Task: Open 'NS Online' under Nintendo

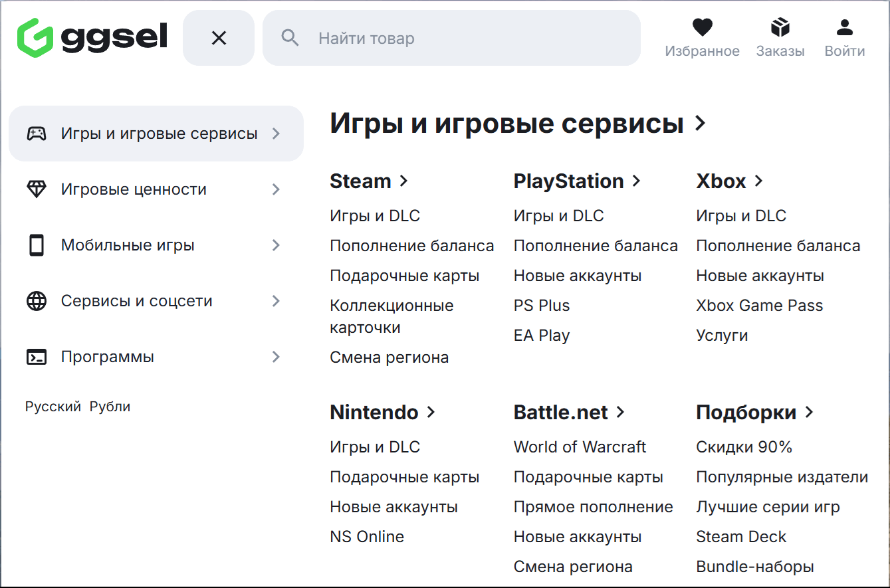Action: 367,537
